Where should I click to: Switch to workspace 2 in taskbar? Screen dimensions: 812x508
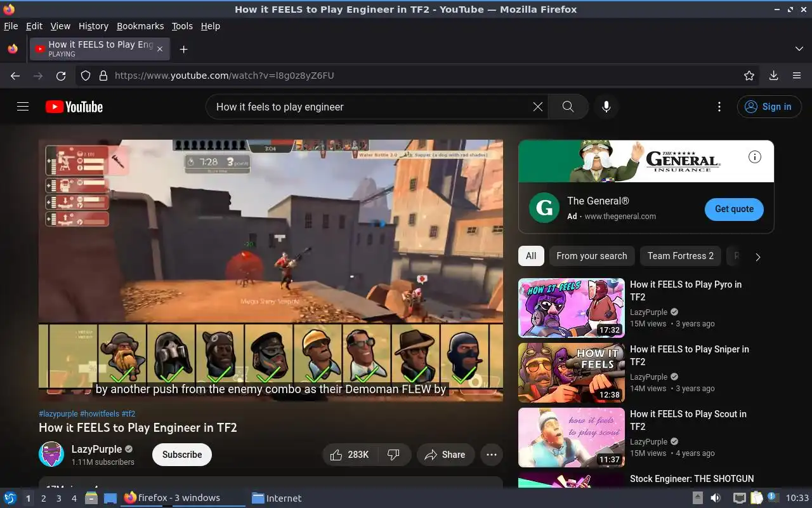pyautogui.click(x=43, y=498)
